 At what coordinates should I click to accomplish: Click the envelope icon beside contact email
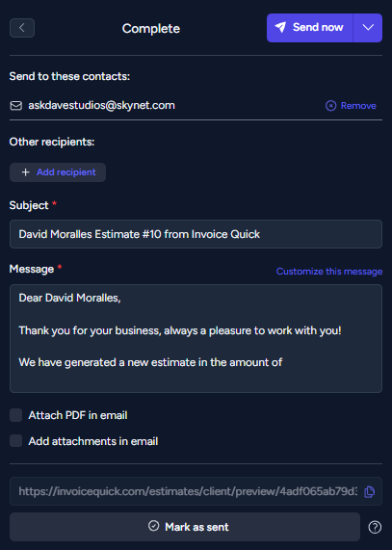16,106
